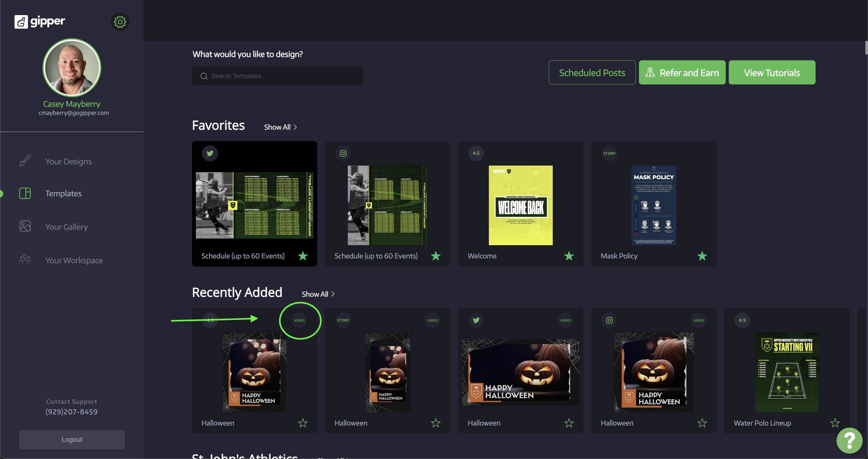
Task: Click VIDEO badge on Story Halloween card
Action: point(433,320)
